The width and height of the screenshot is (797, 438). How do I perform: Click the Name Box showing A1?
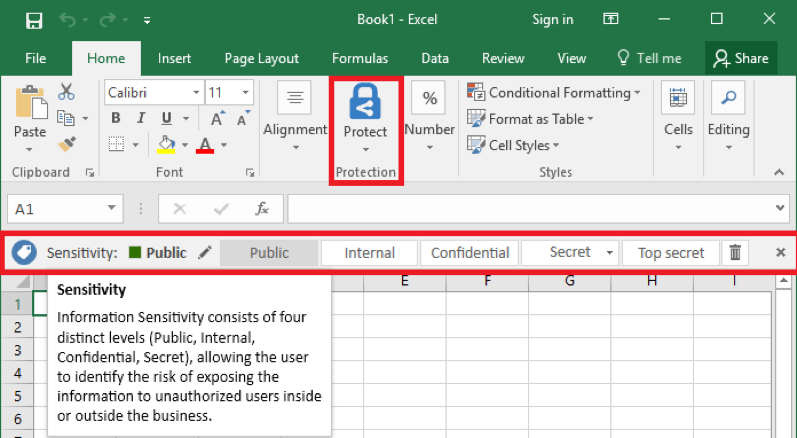[55, 209]
